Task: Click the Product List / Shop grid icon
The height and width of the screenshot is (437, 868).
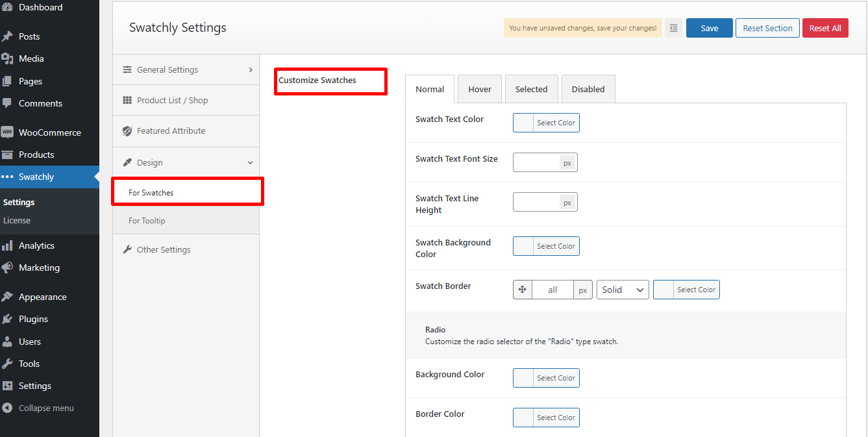Action: (127, 100)
